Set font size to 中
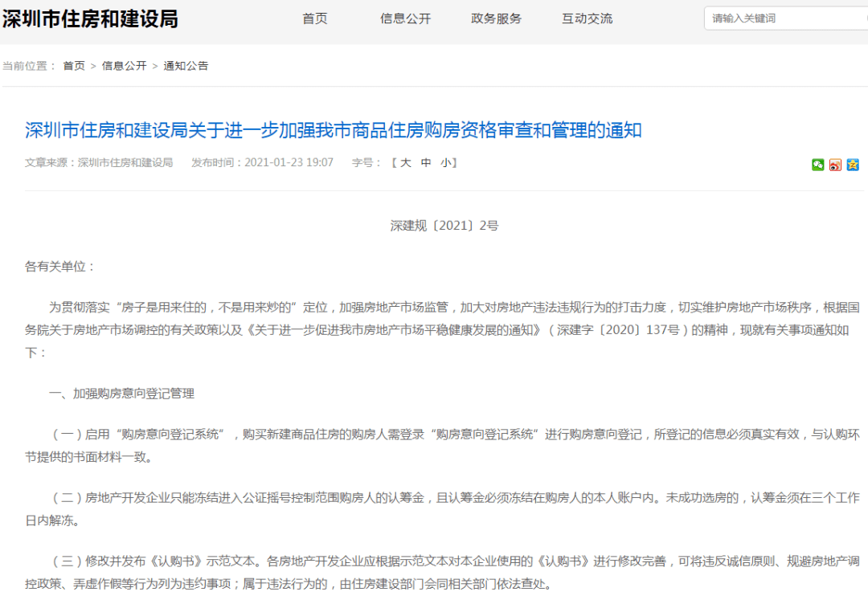This screenshot has width=868, height=600. [x=426, y=162]
